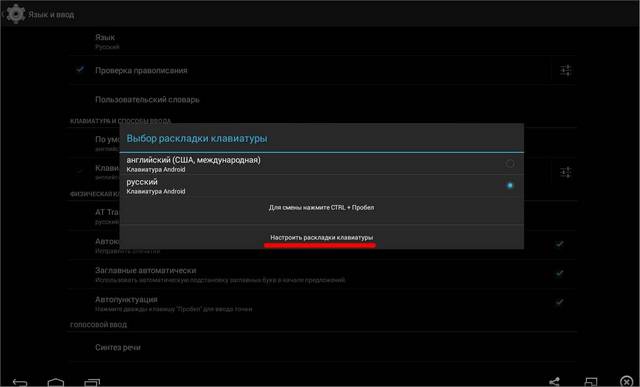Click the settings gear icon in header

point(16,14)
